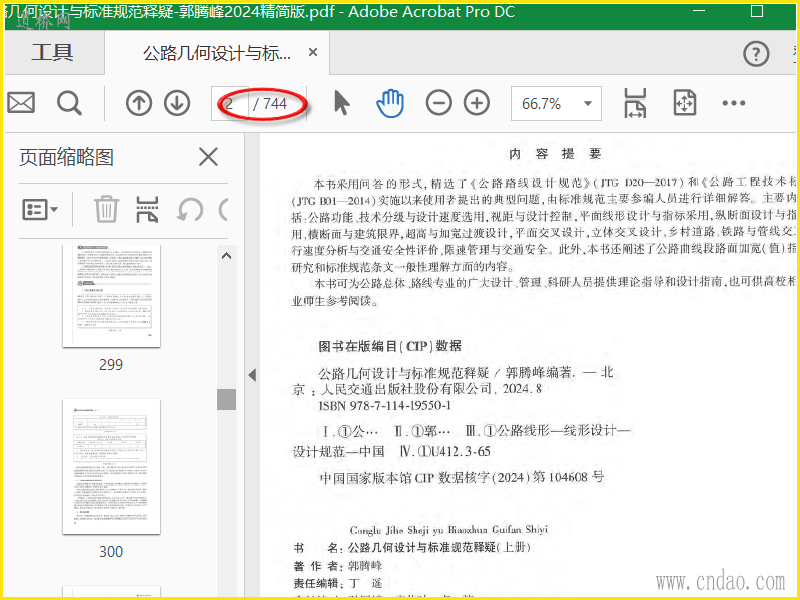The height and width of the screenshot is (600, 800).
Task: Click thumbnail label 300
Action: click(x=111, y=552)
